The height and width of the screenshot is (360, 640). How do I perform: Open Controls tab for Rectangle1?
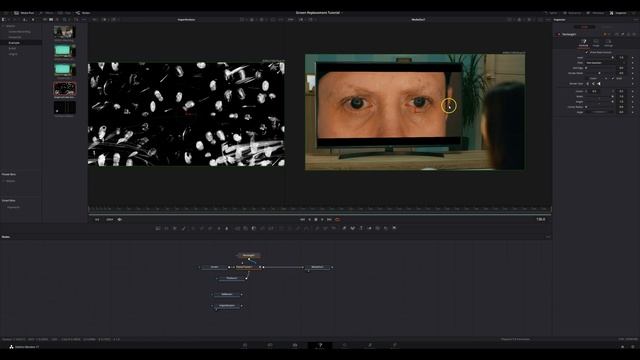click(584, 43)
